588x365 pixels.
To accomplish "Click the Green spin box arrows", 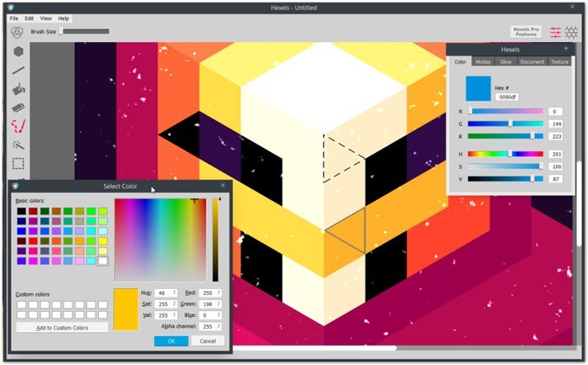I will [x=219, y=304].
